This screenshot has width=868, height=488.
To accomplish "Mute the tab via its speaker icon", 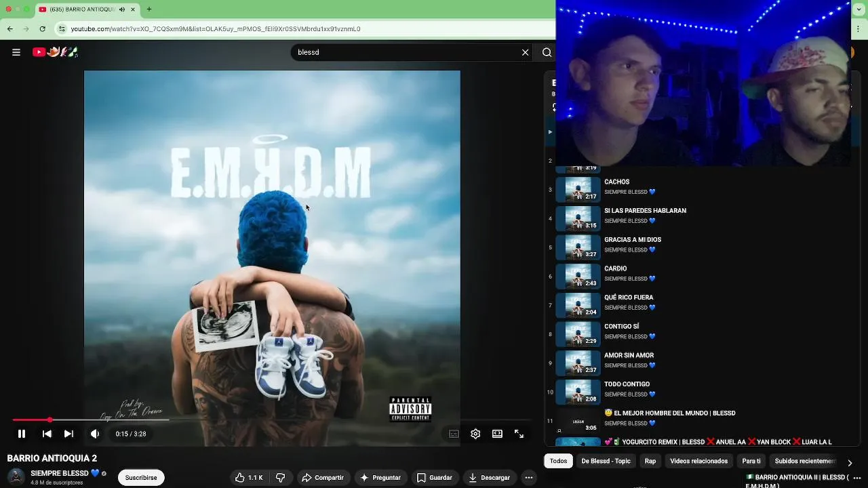I will [122, 9].
